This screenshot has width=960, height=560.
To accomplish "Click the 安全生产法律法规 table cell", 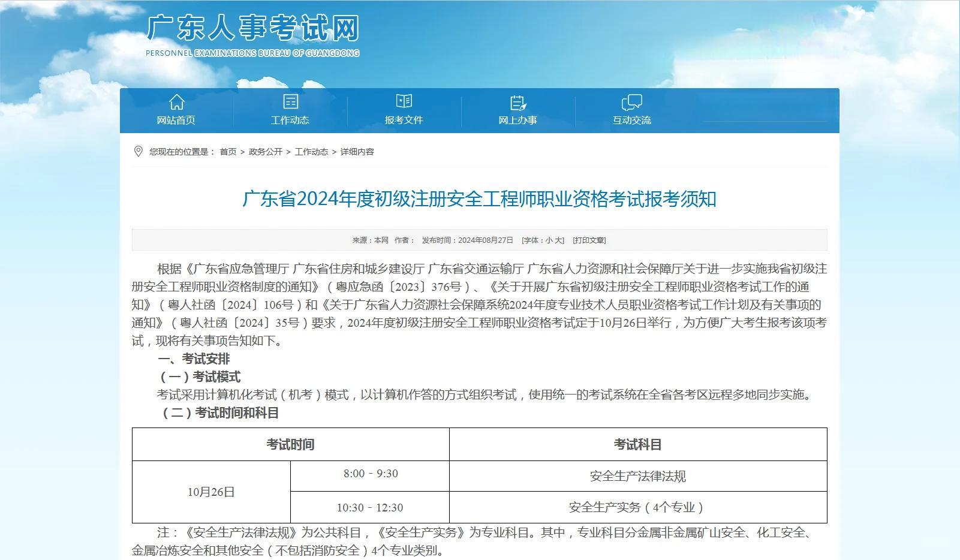I will coord(637,476).
